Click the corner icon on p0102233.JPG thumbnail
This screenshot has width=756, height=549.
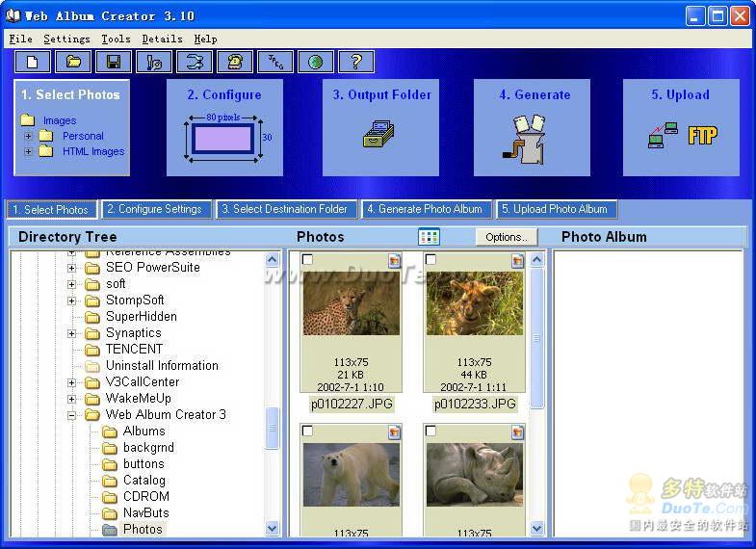click(518, 261)
